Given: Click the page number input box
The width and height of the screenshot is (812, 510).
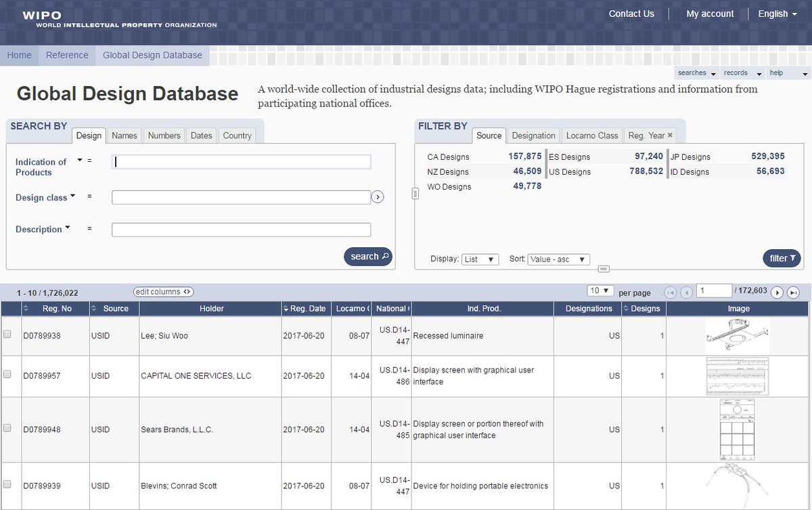Looking at the screenshot, I should pos(715,291).
